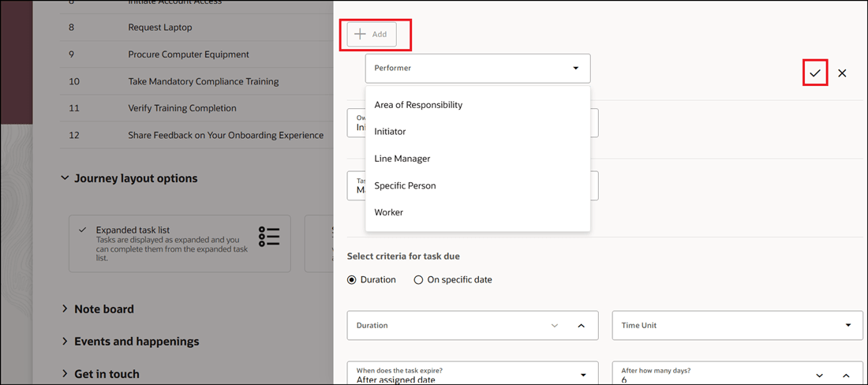Select Line Manager option

pos(402,159)
